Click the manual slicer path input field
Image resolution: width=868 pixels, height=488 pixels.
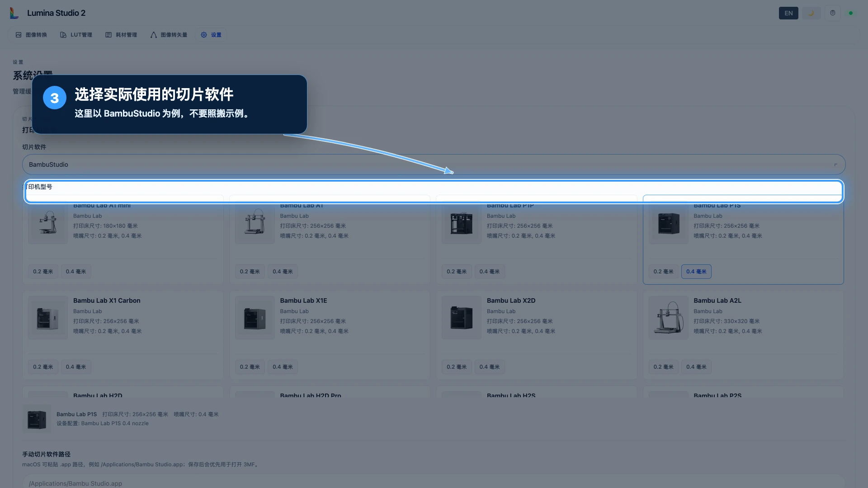434,482
